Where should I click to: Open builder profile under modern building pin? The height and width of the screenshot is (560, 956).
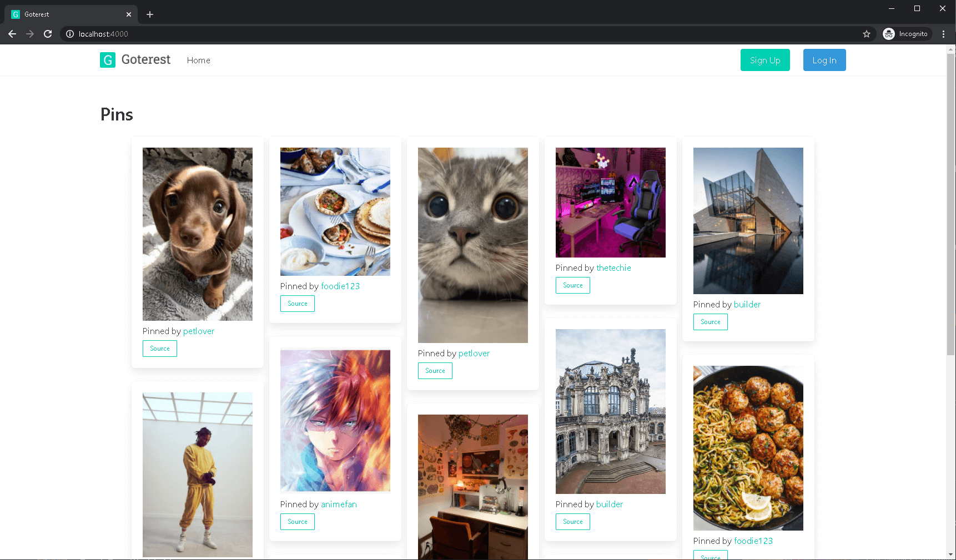[747, 304]
